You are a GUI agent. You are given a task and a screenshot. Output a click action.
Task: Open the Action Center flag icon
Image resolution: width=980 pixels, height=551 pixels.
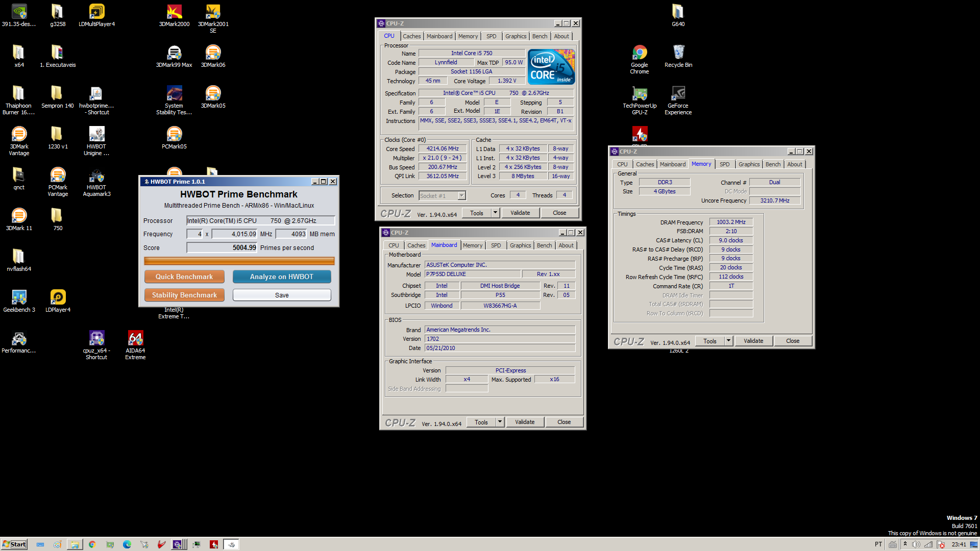[941, 544]
